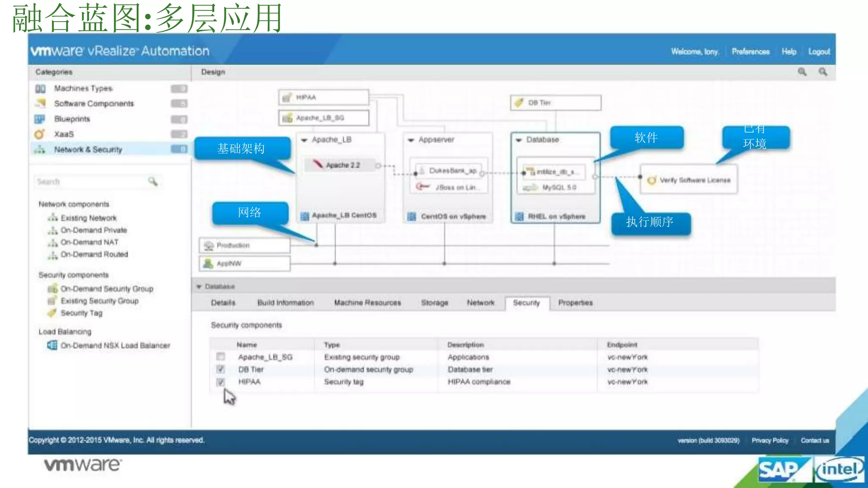
Task: Click the Software Components icon
Action: pos(40,103)
